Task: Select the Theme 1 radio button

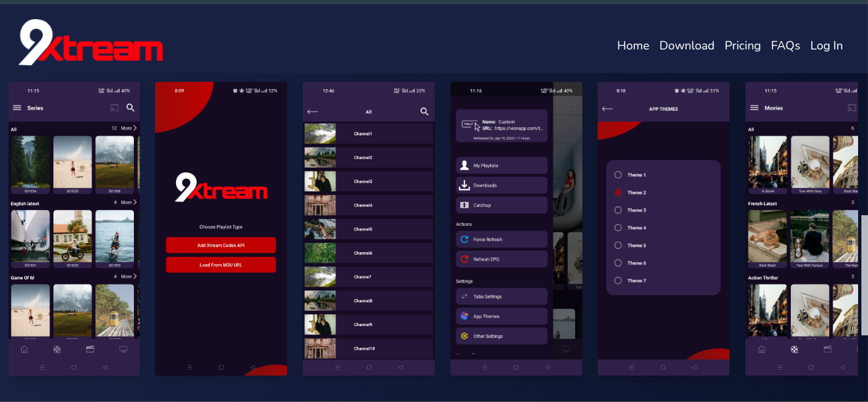Action: pyautogui.click(x=618, y=175)
